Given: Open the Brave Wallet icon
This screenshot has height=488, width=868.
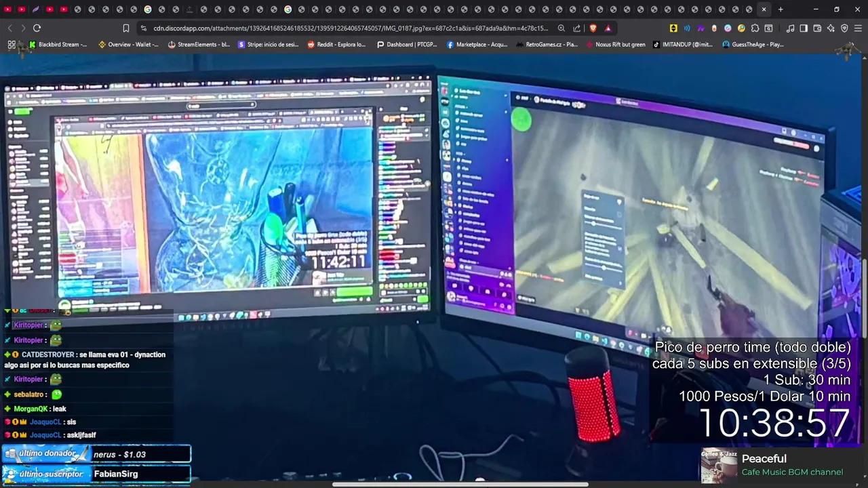Looking at the screenshot, I should point(817,28).
